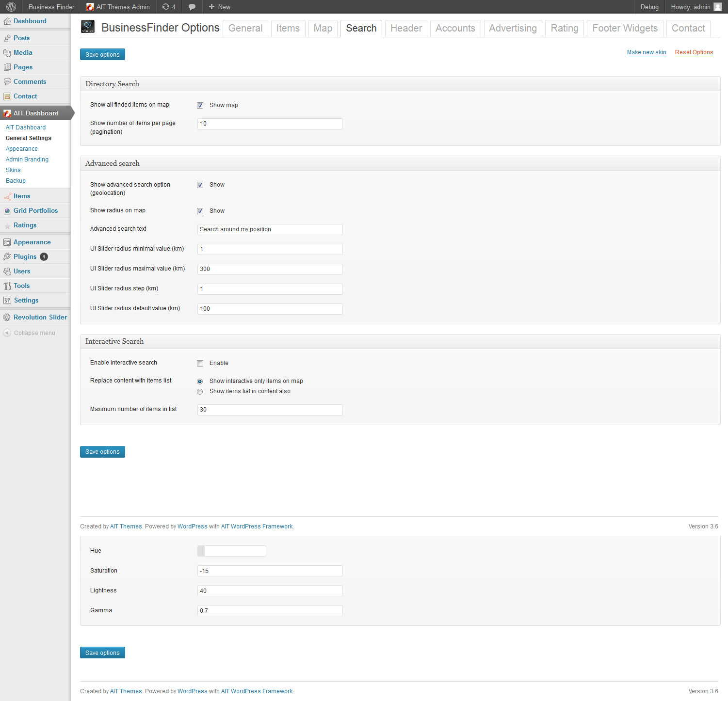Click the top Save options button
The height and width of the screenshot is (701, 728).
pos(102,54)
